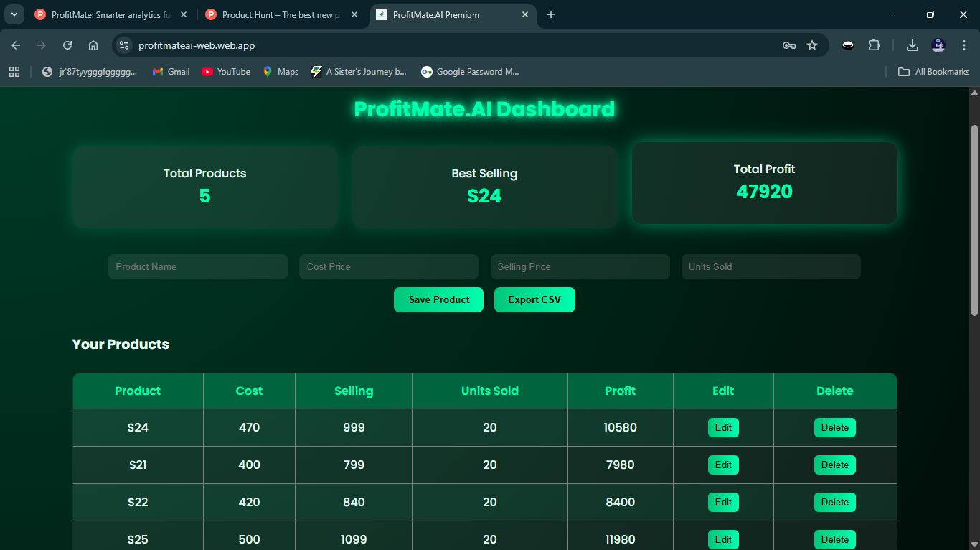The image size is (980, 550).
Task: Edit the S24 product row
Action: [x=723, y=427]
